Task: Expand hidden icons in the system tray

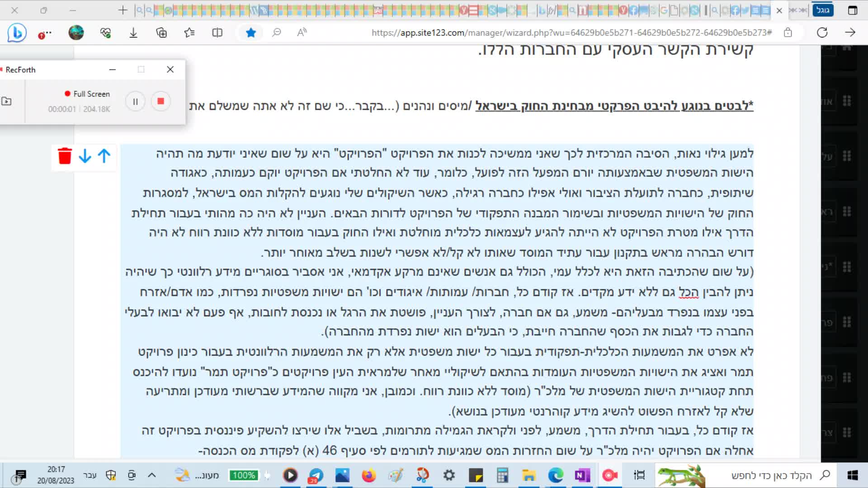Action: tap(152, 475)
